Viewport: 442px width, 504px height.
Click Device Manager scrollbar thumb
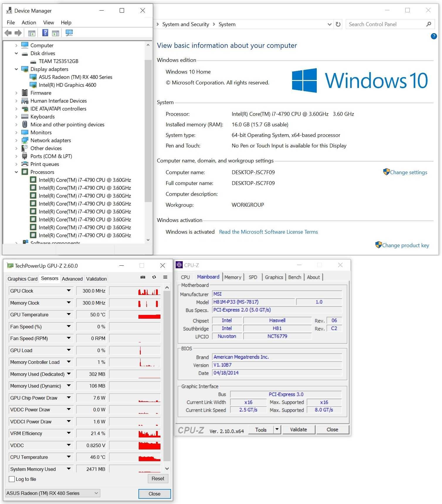[148, 131]
